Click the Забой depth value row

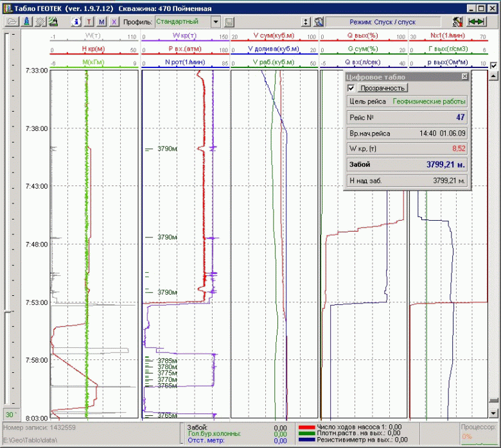[x=407, y=164]
